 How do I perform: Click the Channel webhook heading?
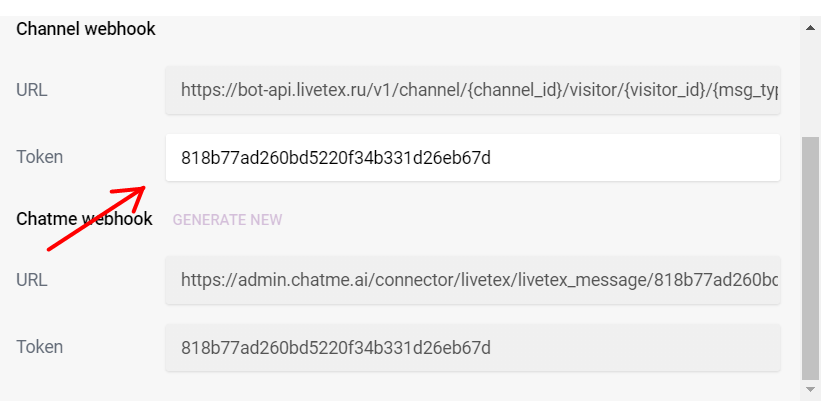coord(86,29)
